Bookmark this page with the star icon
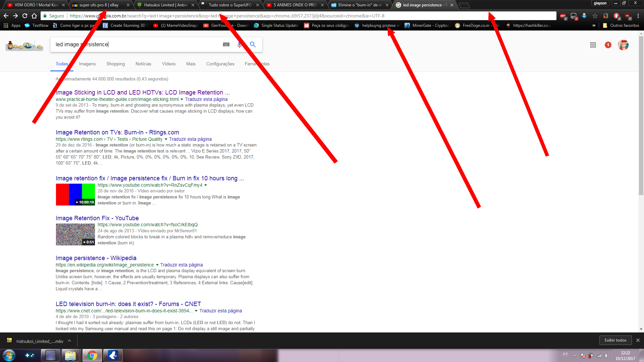Viewport: 644px width, 362px height. pyautogui.click(x=595, y=16)
